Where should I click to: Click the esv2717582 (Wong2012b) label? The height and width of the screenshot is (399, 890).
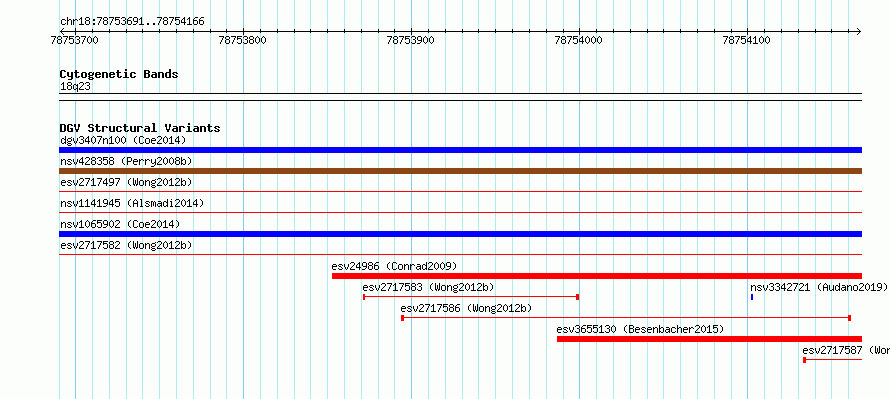pos(126,245)
